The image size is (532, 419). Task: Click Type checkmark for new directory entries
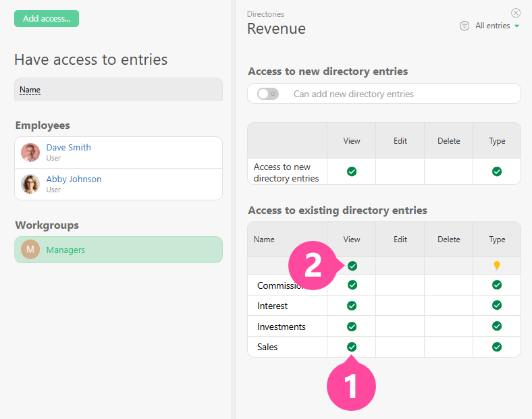click(x=497, y=171)
